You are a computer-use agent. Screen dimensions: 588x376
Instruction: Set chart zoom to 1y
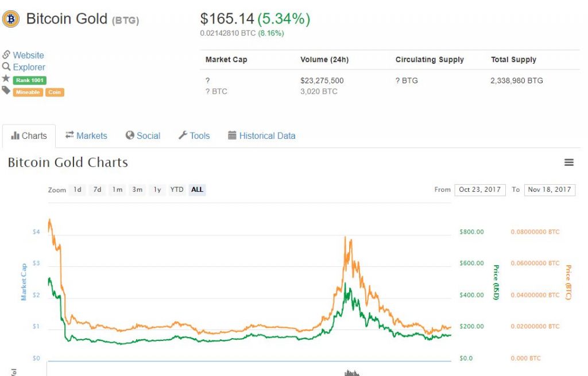157,189
